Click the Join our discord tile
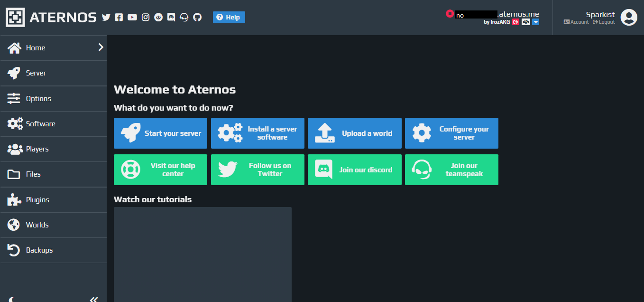 click(x=355, y=170)
